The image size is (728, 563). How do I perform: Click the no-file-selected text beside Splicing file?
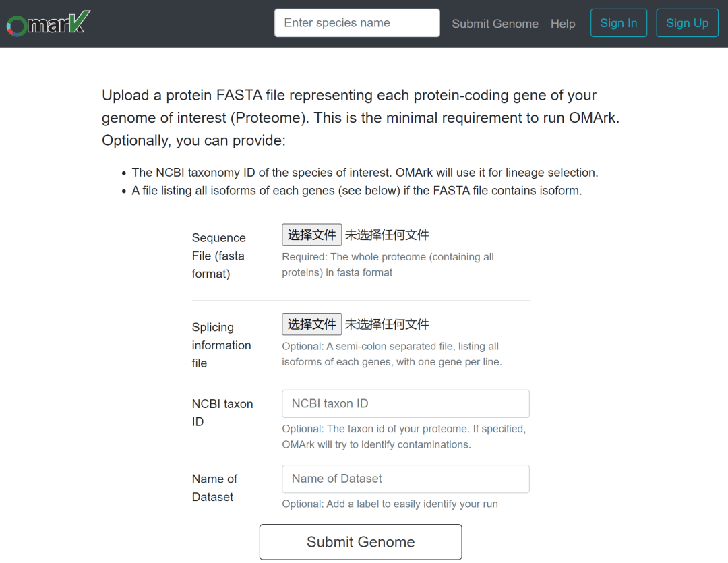(387, 324)
